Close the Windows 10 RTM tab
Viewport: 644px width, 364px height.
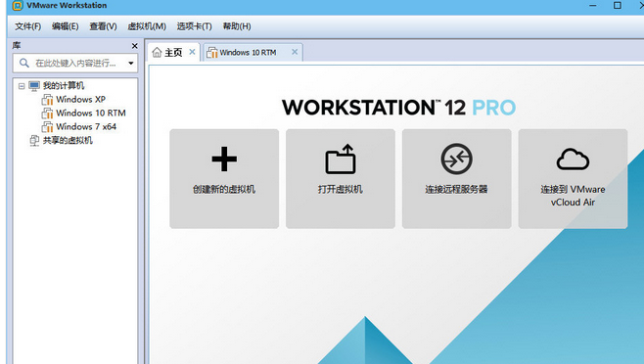coord(295,52)
